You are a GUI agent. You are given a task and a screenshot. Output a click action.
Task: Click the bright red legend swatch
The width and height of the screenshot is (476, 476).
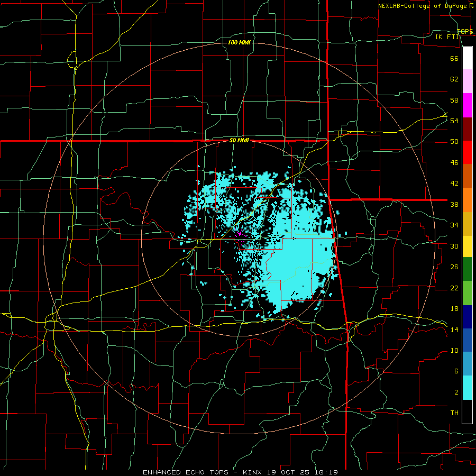(467, 152)
